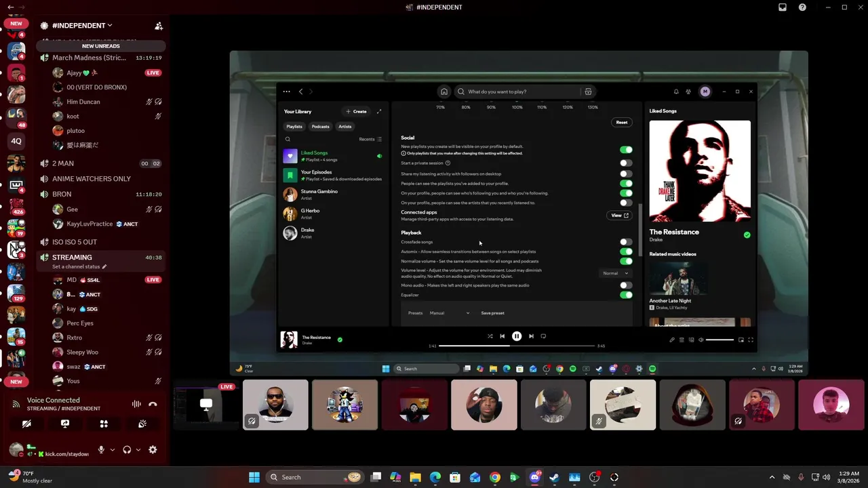Expand Your Library with the arrows icon
Image resolution: width=868 pixels, height=488 pixels.
[x=379, y=111]
